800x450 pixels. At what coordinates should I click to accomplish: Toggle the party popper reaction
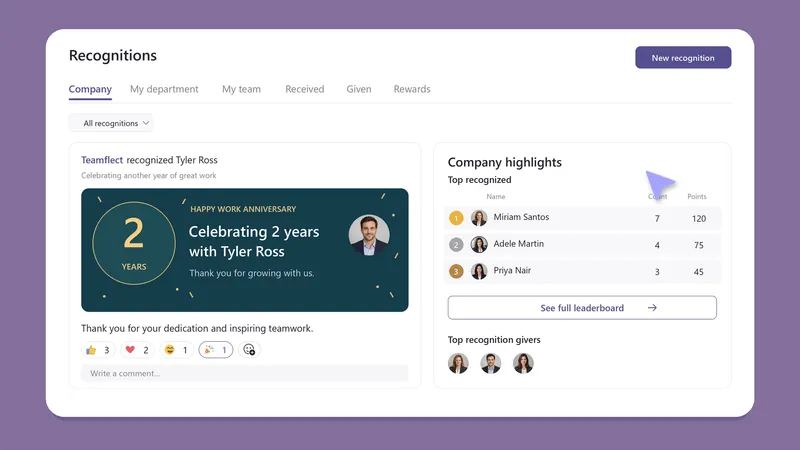tap(215, 349)
